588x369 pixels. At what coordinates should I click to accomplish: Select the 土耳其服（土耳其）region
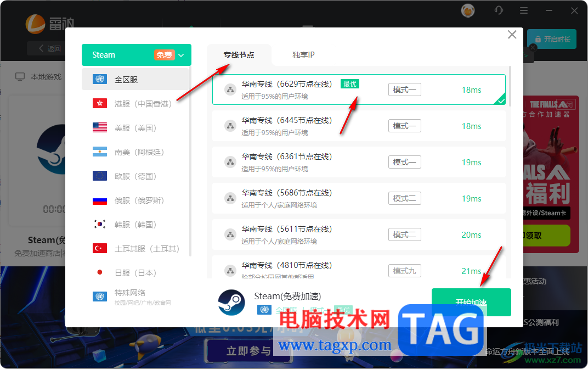pos(135,249)
